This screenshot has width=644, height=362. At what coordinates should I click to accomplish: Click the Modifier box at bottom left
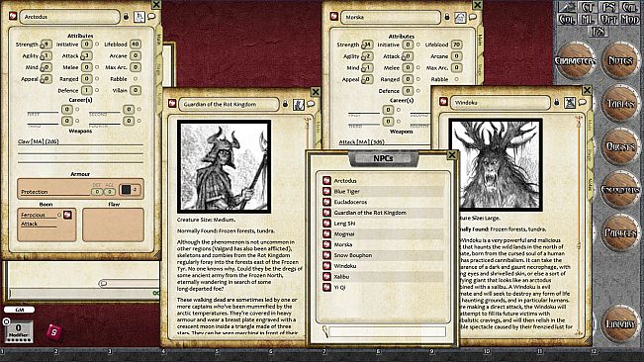[x=19, y=331]
